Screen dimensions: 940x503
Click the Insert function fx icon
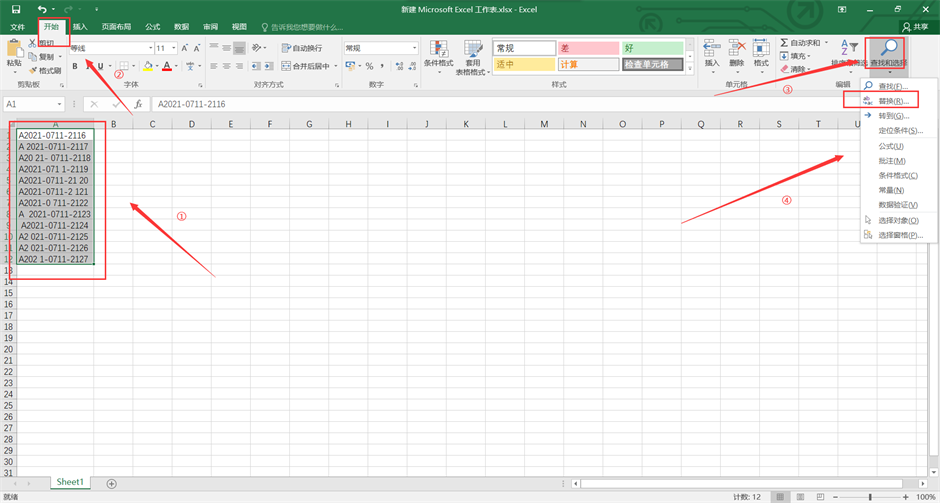click(x=138, y=104)
